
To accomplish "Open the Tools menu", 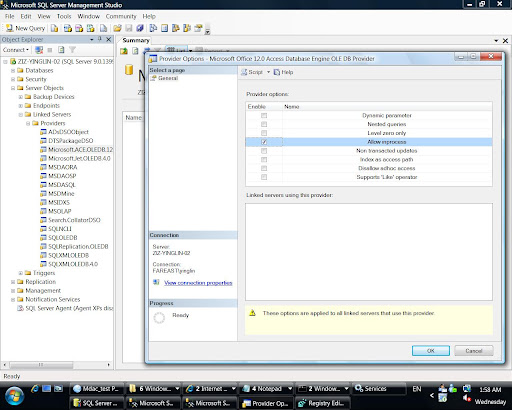I will tap(64, 16).
